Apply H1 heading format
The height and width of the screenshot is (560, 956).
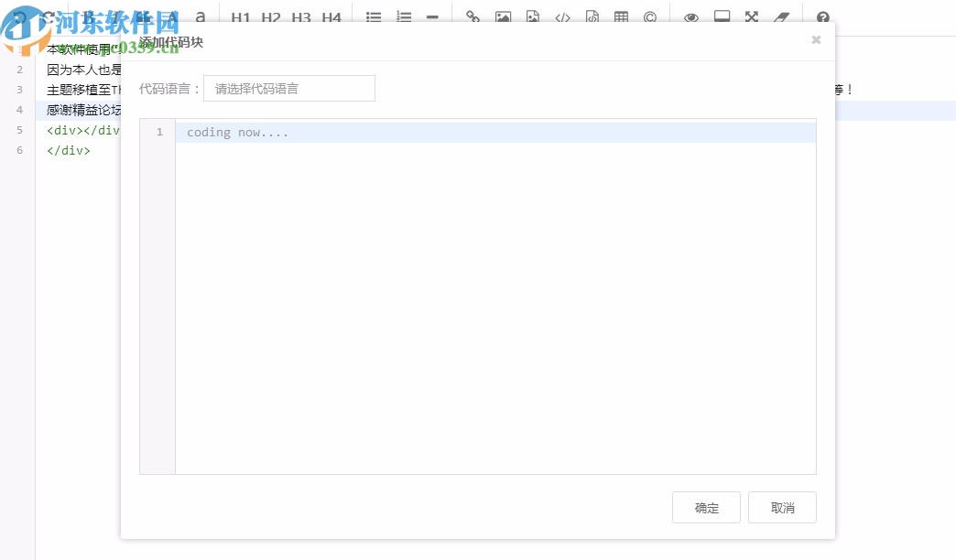[x=241, y=17]
